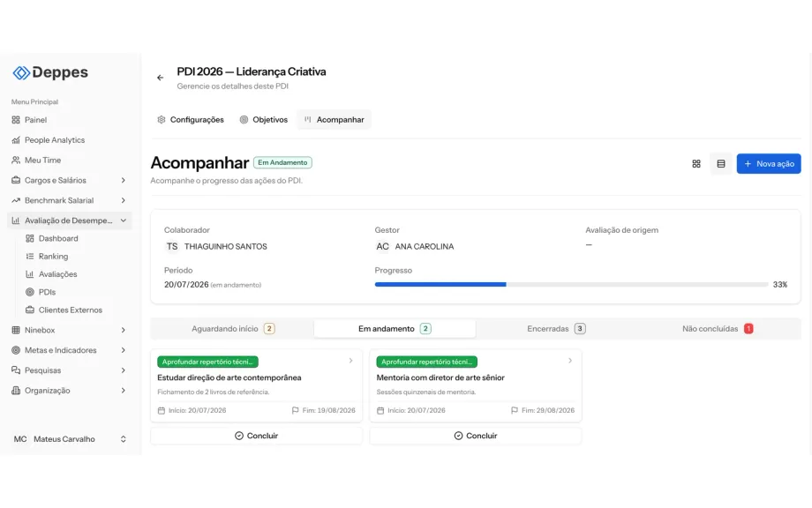Click flag icon beside Fim: 29/08/2026
812x508 pixels.
click(515, 411)
